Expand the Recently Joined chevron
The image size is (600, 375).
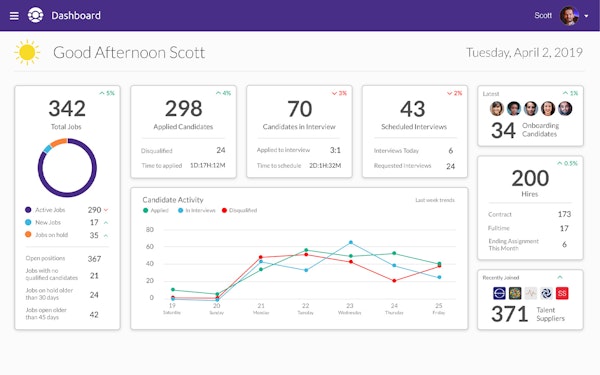[560, 277]
